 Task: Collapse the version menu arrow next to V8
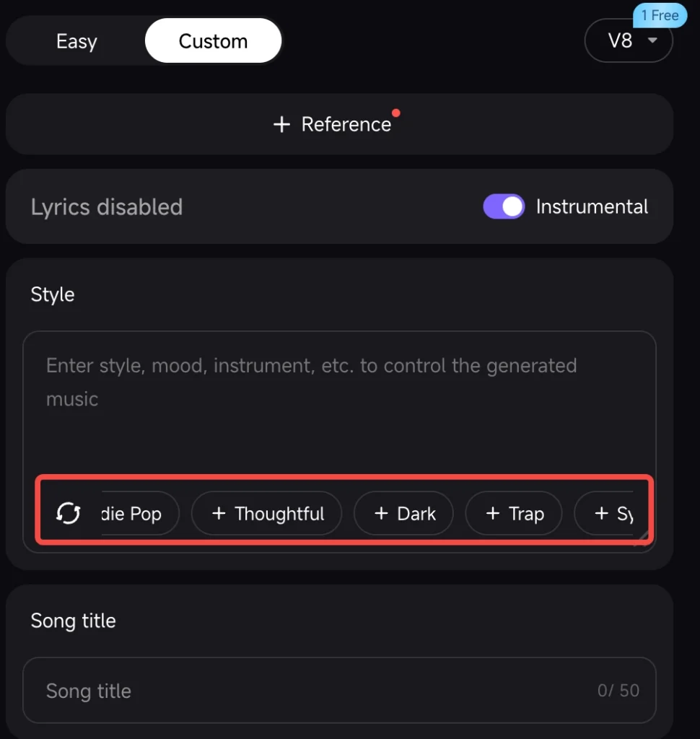(x=652, y=41)
